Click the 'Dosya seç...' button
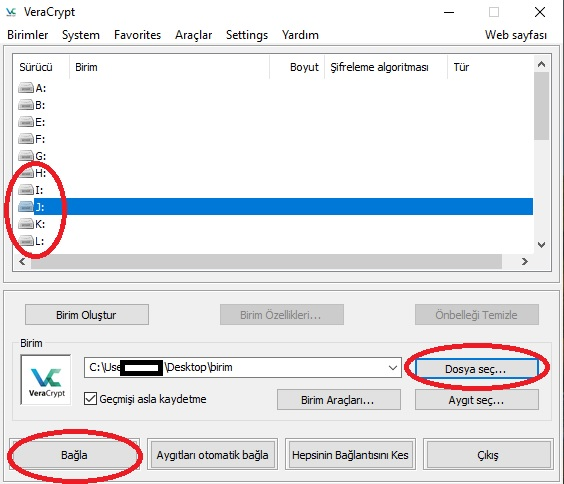 [476, 369]
